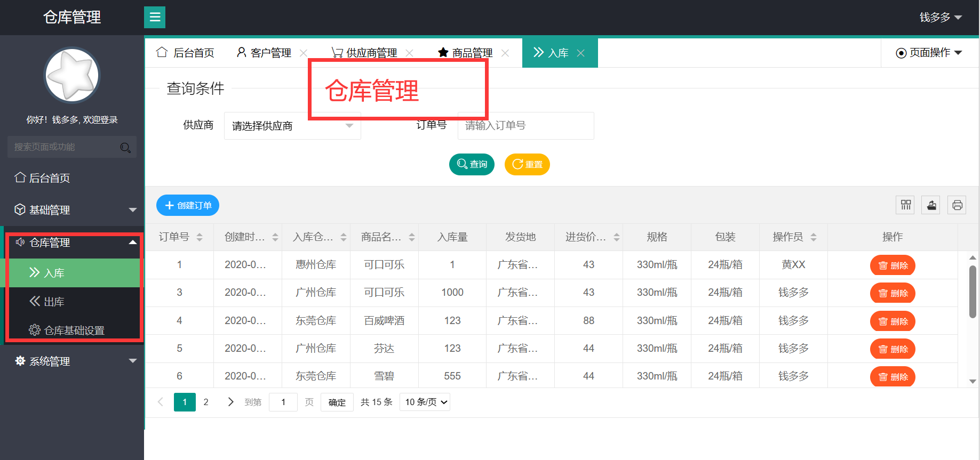Select 入库 in the sidebar

(x=72, y=273)
